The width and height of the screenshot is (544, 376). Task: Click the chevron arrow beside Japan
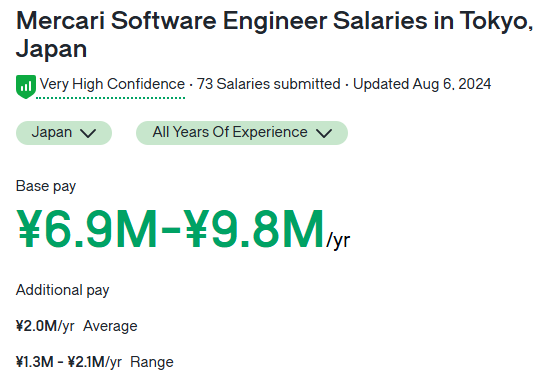(x=88, y=134)
